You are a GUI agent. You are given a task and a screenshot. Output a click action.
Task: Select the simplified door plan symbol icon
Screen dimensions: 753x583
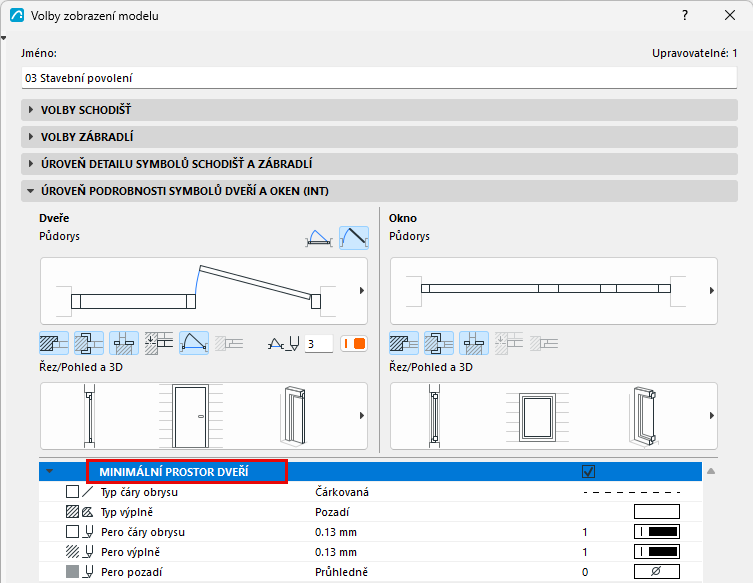[319, 238]
